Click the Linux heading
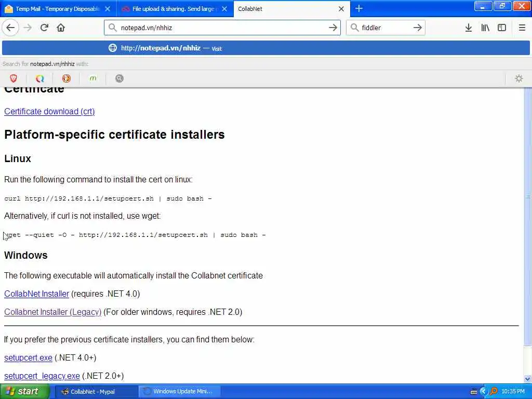The image size is (532, 399). (18, 159)
